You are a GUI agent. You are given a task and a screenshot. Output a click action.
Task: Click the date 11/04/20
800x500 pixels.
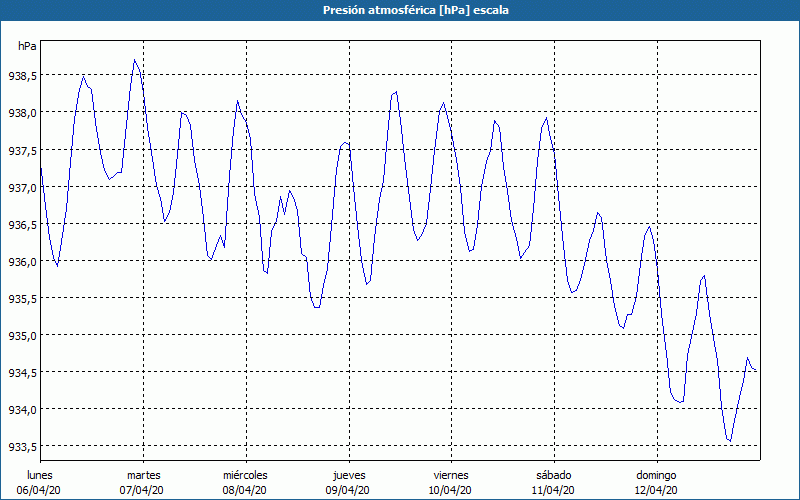point(553,490)
